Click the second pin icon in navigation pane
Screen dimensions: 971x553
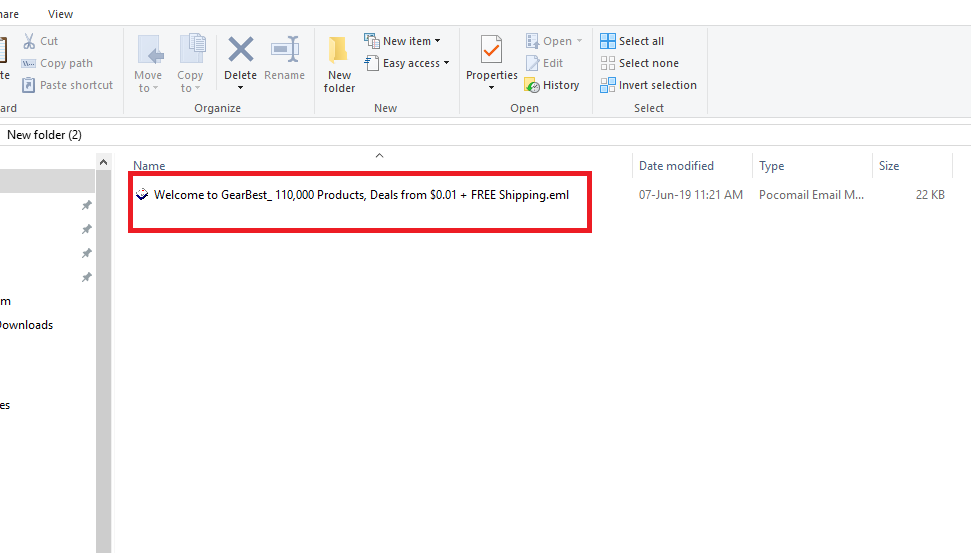[x=87, y=229]
